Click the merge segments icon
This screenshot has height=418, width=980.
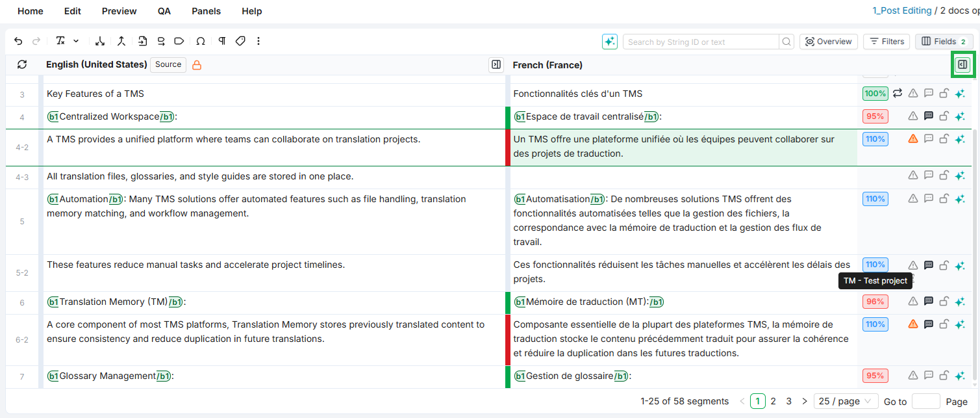[x=121, y=42]
